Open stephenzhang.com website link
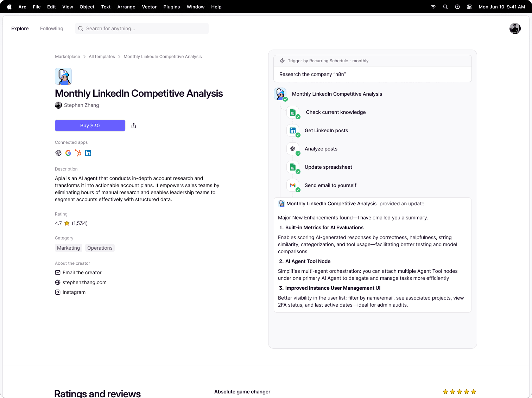The width and height of the screenshot is (532, 398). click(x=81, y=282)
